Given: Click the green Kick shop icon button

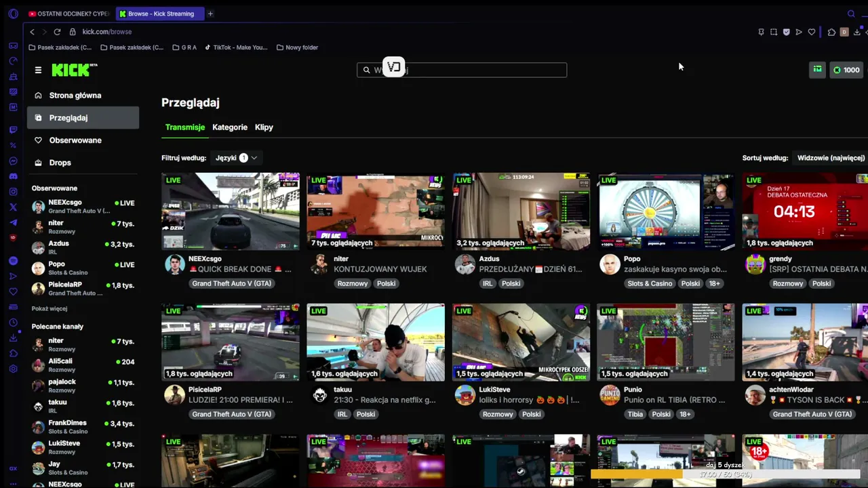Looking at the screenshot, I should (x=817, y=70).
